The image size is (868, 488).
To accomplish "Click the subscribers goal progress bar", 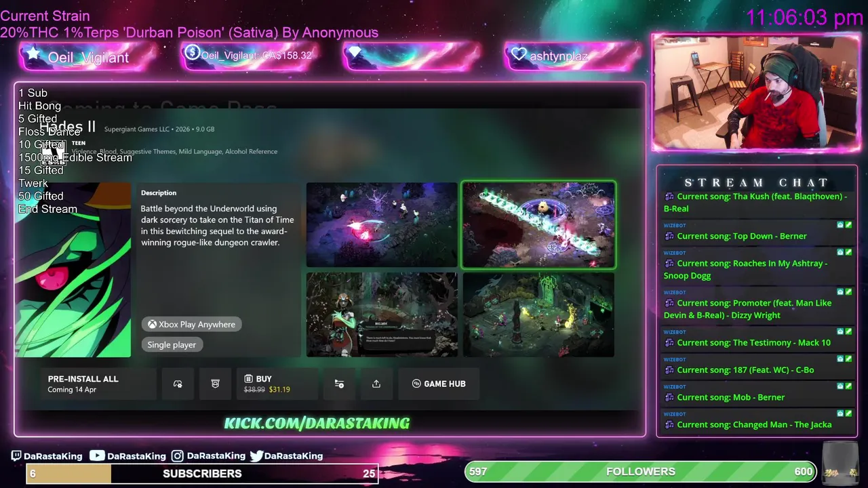I will click(x=202, y=474).
